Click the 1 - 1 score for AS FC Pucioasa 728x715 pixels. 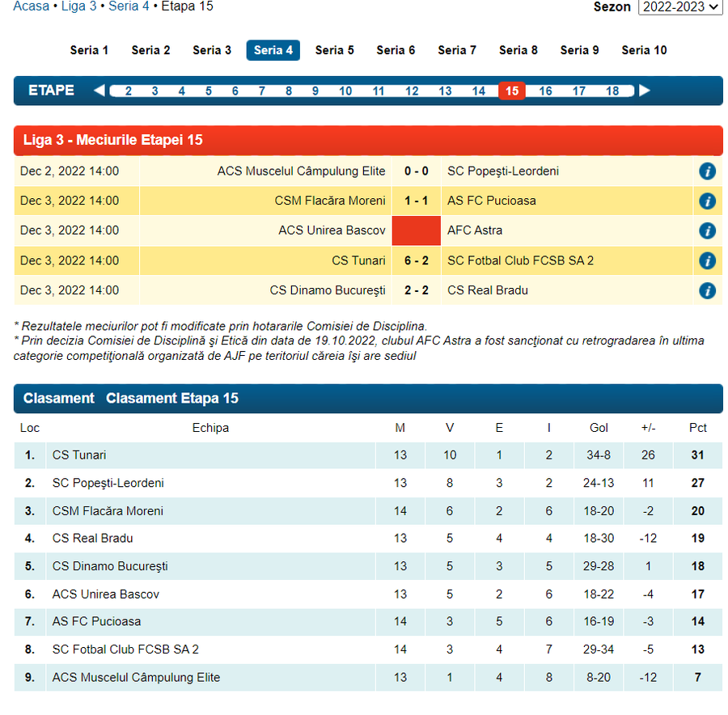point(417,201)
